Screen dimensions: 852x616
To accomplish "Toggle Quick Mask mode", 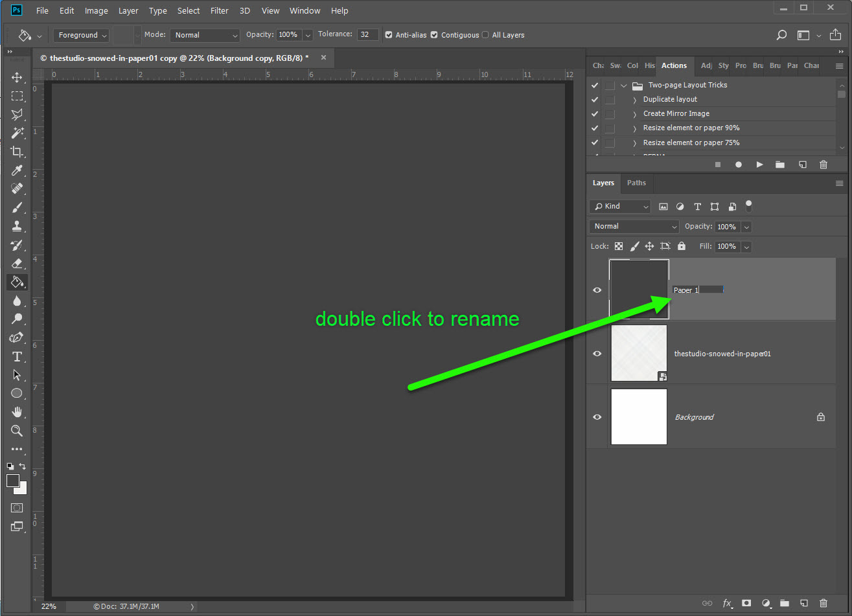I will [17, 508].
